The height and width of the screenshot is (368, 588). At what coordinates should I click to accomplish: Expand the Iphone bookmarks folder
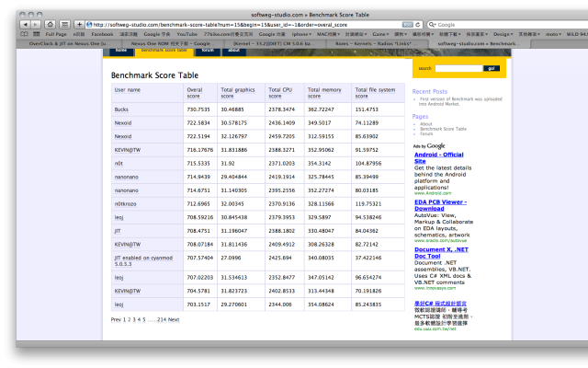pos(301,34)
